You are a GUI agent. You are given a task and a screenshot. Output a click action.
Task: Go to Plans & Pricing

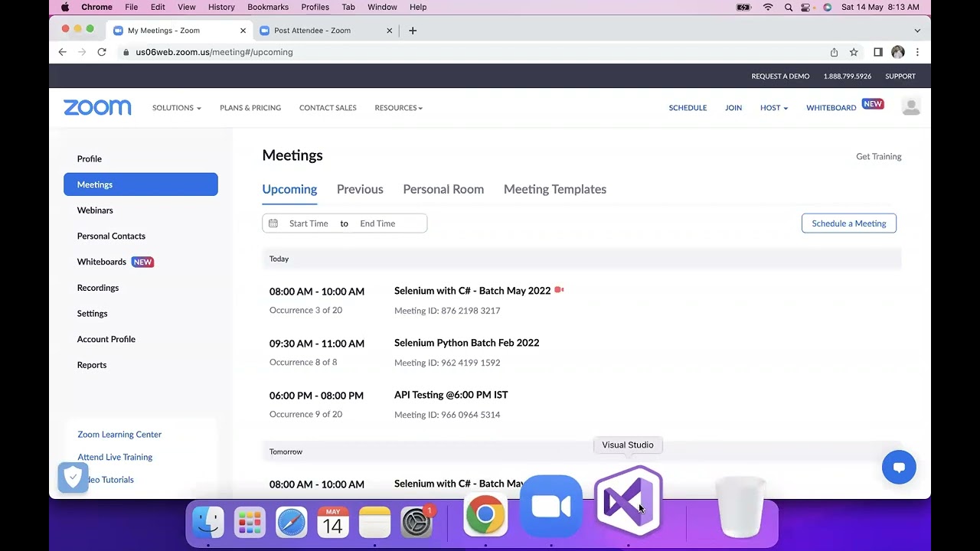(250, 108)
